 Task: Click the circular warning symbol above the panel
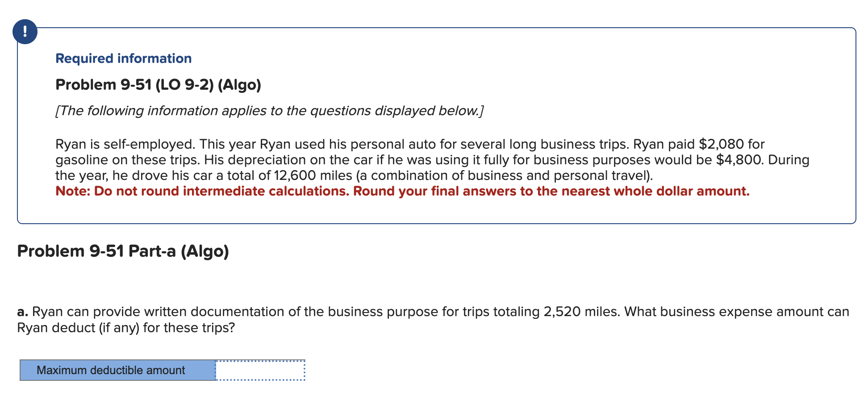click(x=25, y=32)
